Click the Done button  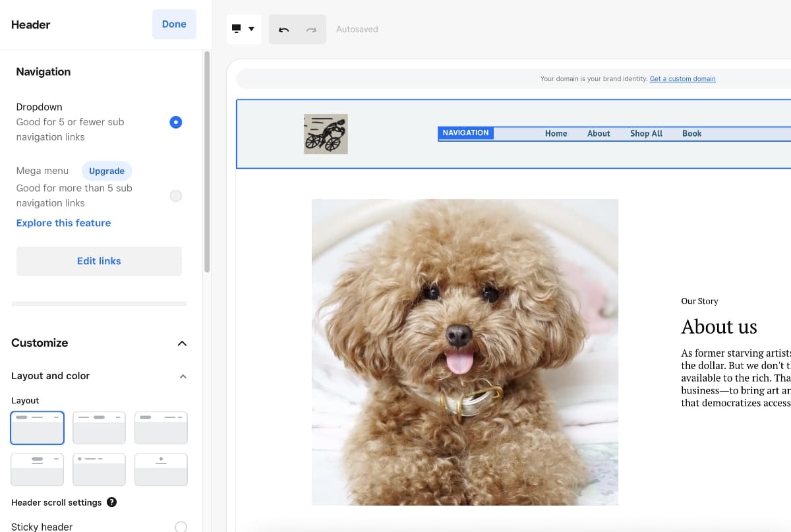174,24
